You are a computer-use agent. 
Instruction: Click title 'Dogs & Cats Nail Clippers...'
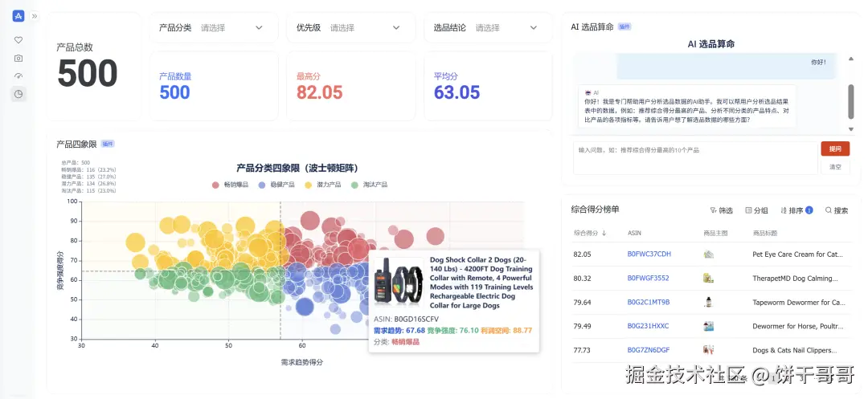coord(792,350)
